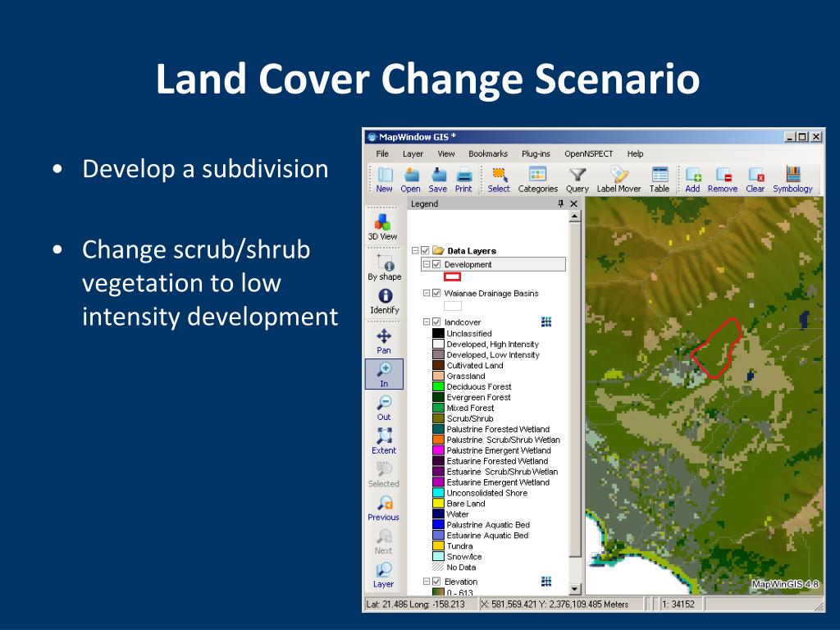Remove the selected layer
Screen dimensions: 840x630
pyautogui.click(x=723, y=180)
